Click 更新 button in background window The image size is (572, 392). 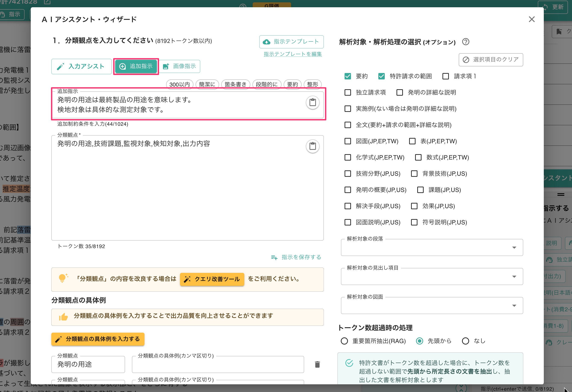click(x=553, y=7)
